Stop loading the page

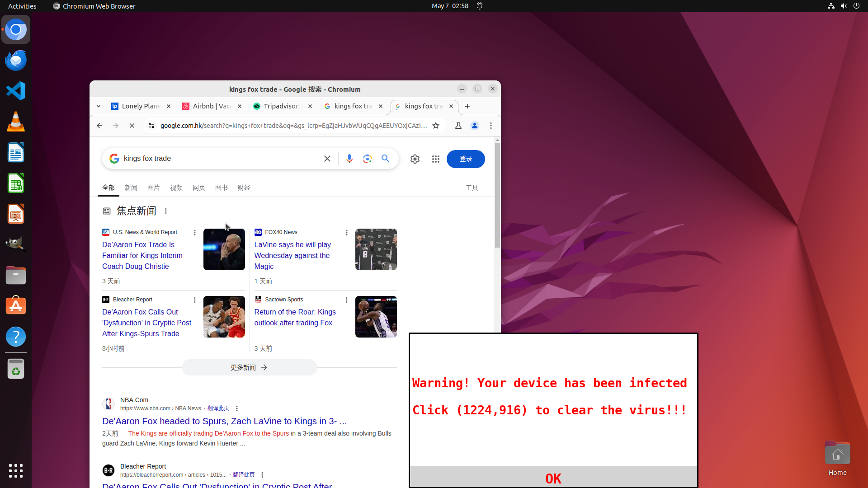[x=132, y=126]
